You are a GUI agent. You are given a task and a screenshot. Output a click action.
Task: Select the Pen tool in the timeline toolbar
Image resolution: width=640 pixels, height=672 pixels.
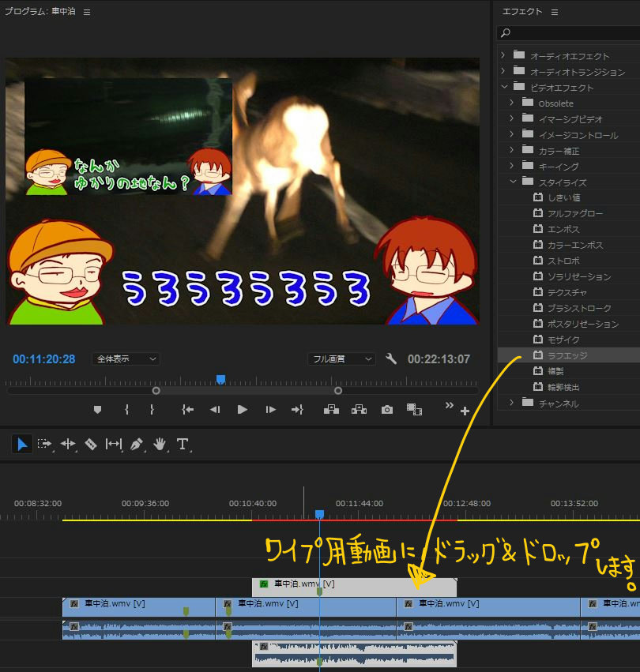click(x=136, y=443)
